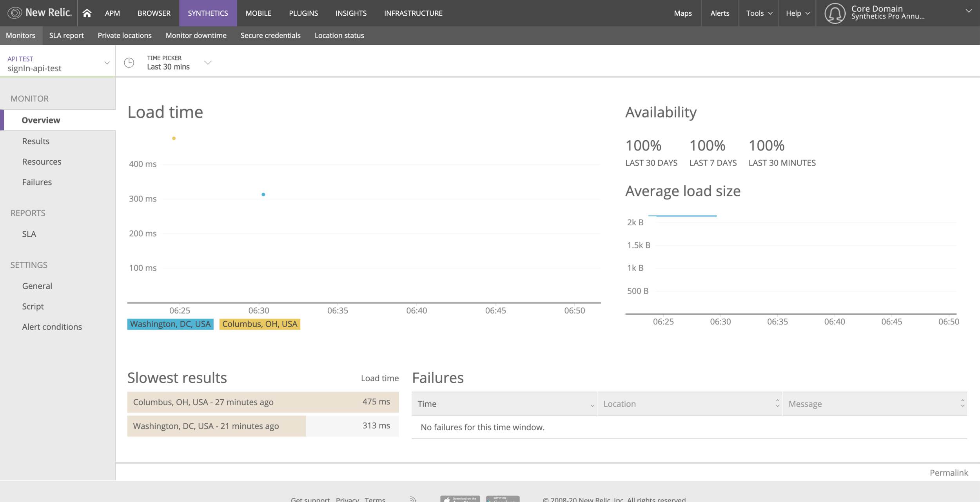Open the Tools dropdown menu
The height and width of the screenshot is (502, 980).
click(759, 13)
